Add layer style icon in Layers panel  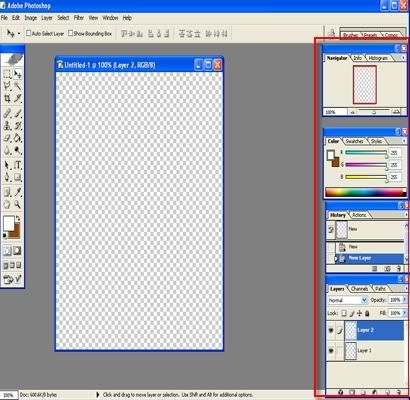[340, 392]
